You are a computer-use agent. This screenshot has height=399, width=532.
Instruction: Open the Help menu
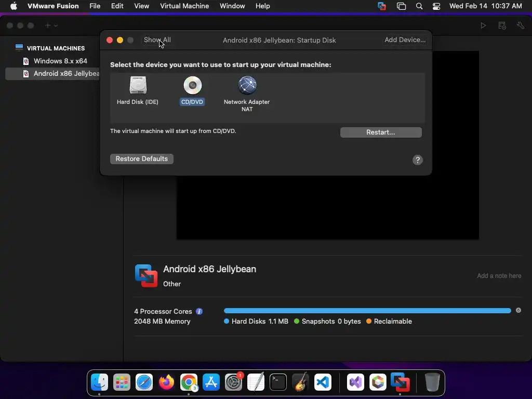click(262, 6)
